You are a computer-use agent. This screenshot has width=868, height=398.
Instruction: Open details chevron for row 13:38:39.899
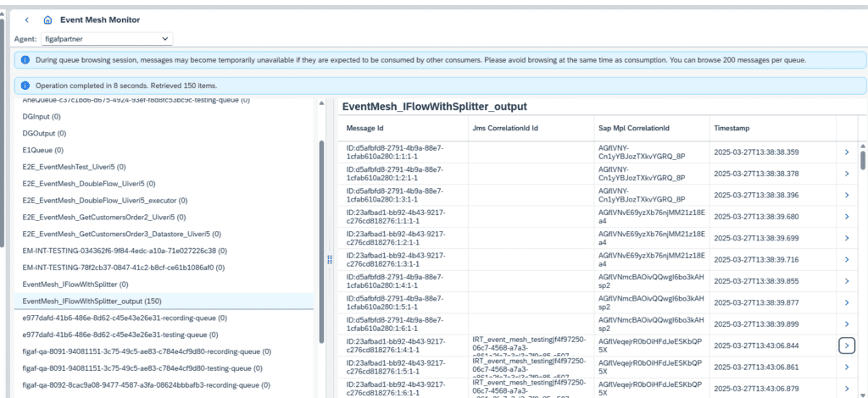coord(847,324)
